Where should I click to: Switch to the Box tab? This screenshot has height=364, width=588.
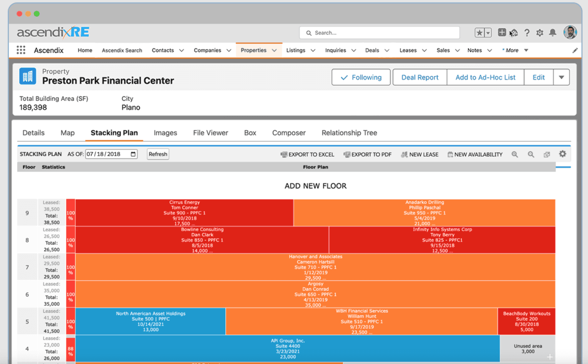tap(250, 133)
